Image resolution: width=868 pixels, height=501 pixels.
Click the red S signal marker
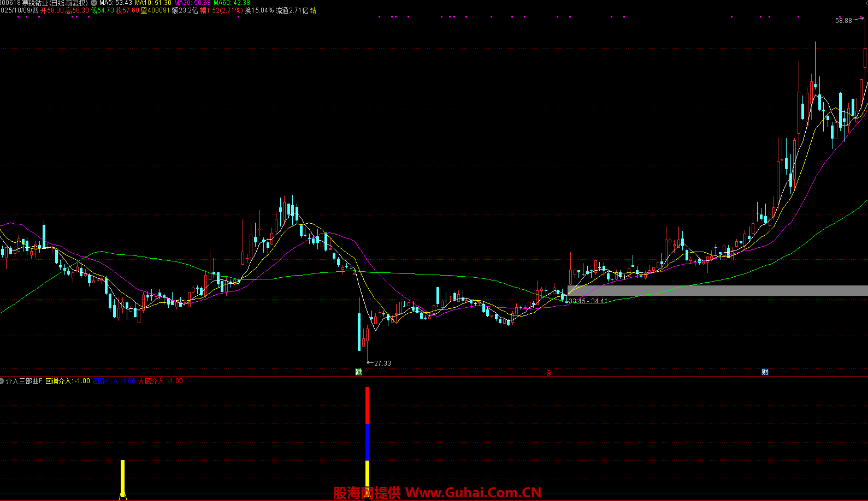(549, 373)
